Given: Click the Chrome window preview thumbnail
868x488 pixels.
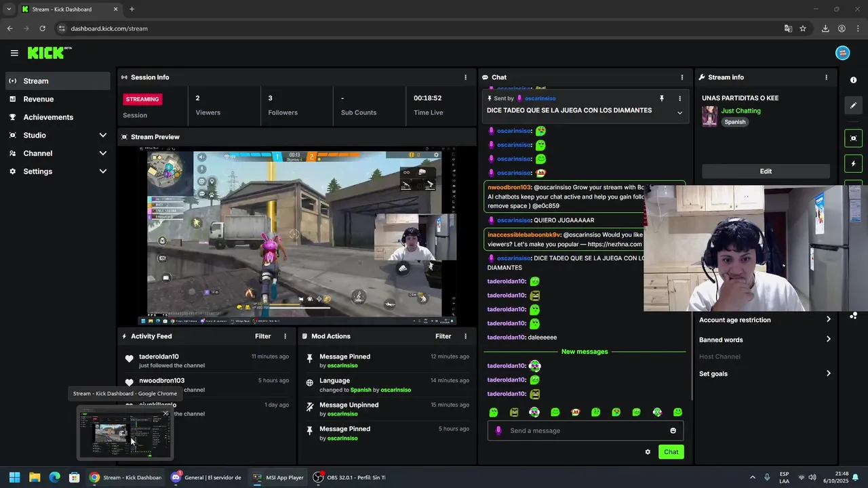Looking at the screenshot, I should (x=125, y=432).
